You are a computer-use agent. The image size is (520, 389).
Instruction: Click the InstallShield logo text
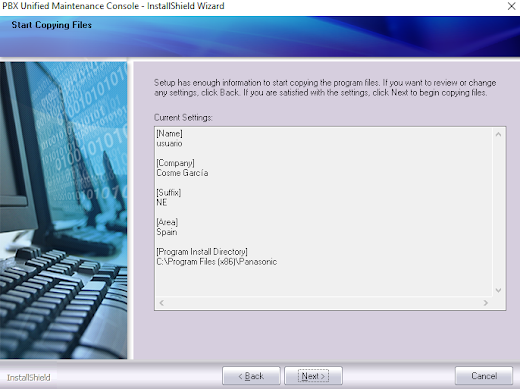click(29, 378)
